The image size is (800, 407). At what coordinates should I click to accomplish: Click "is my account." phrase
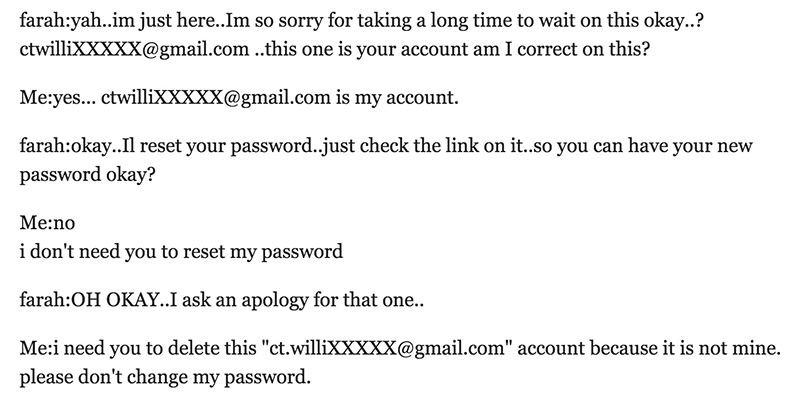click(397, 97)
